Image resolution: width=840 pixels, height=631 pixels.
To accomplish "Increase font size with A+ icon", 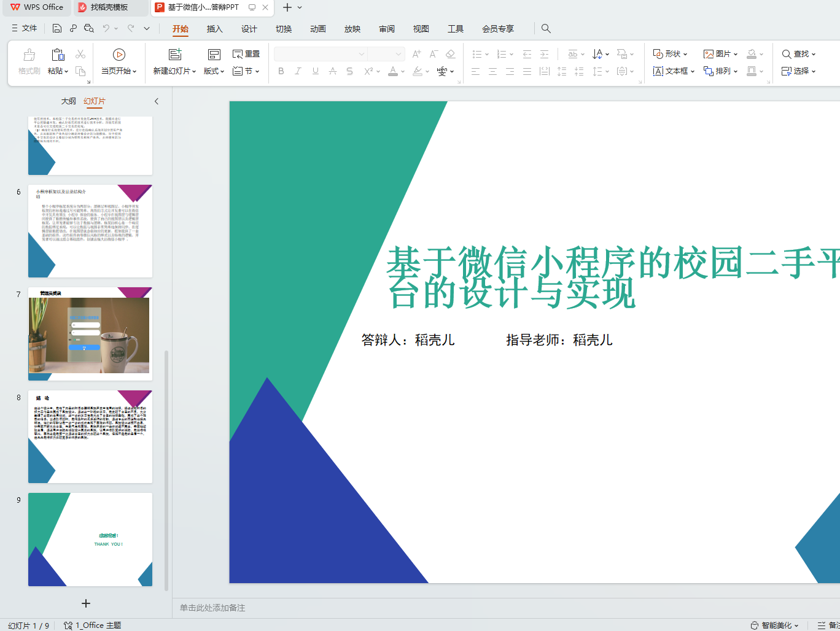I will [x=417, y=54].
